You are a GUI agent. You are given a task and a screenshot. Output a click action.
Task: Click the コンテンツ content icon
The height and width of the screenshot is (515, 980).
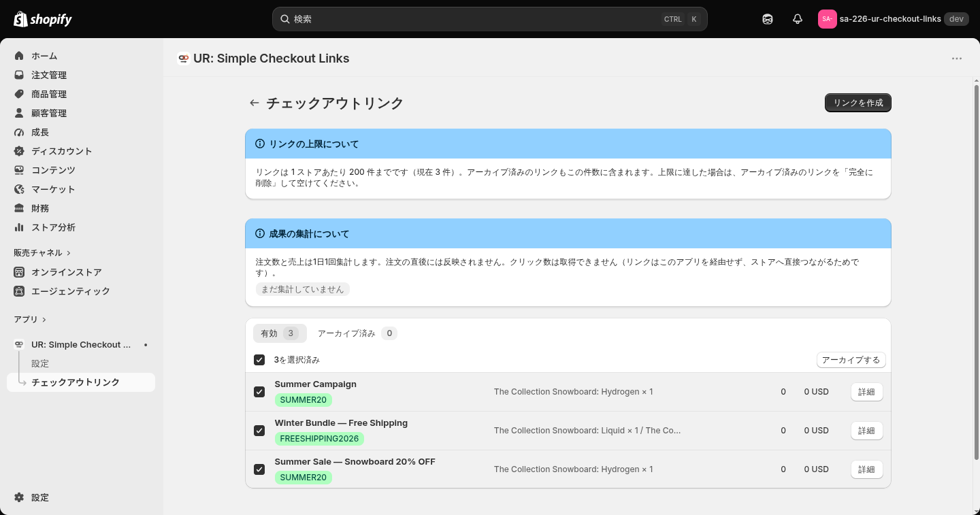coord(19,170)
